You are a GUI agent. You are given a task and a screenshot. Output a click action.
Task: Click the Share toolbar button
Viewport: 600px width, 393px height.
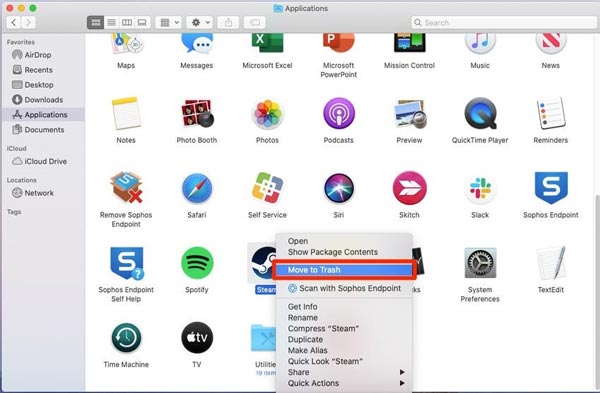point(228,23)
